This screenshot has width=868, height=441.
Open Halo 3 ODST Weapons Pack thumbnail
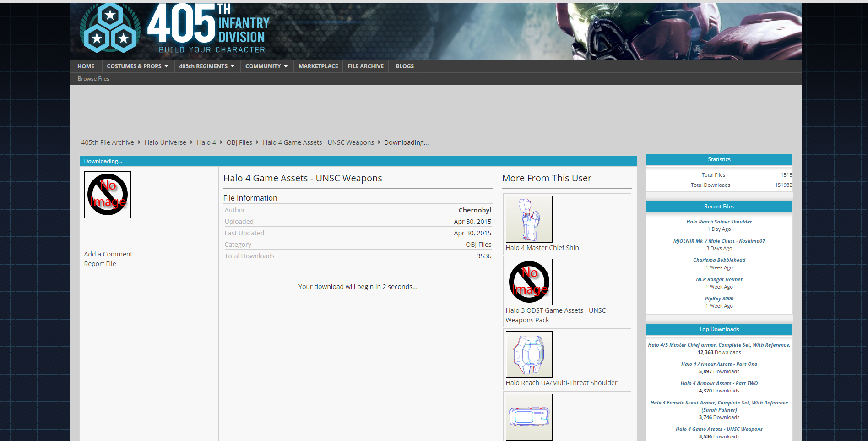pos(529,282)
